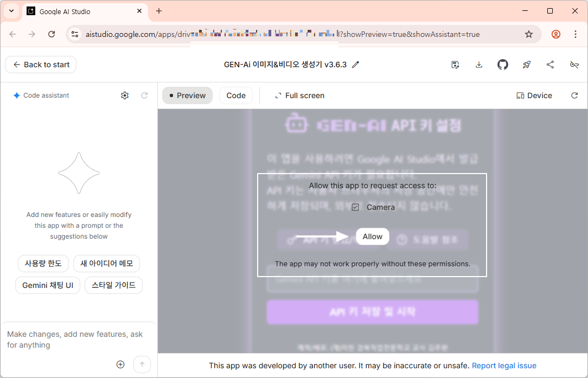Toggle the Camera permission checkbox
588x378 pixels.
(355, 207)
